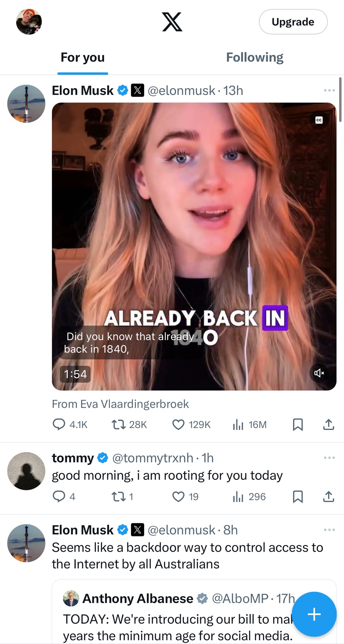Like the video post with 129K likes
This screenshot has width=344, height=644.
pos(178,424)
